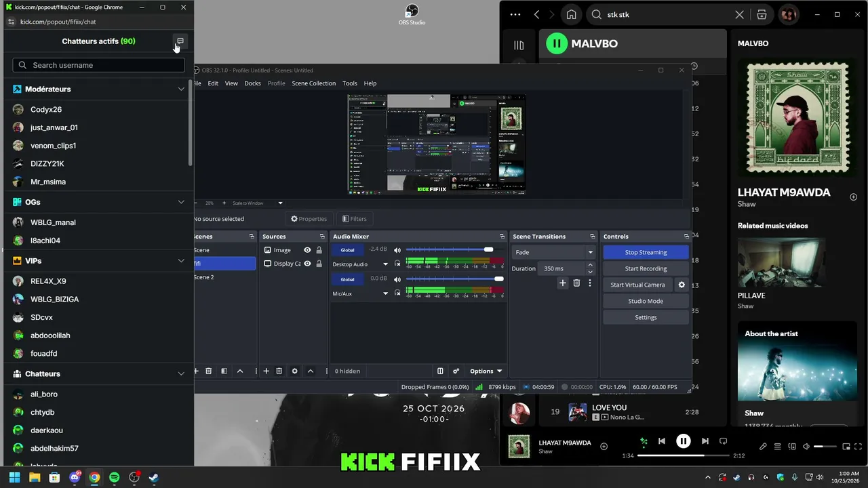This screenshot has width=868, height=488.
Task: Click Stop Streaming in OBS
Action: pyautogui.click(x=646, y=252)
